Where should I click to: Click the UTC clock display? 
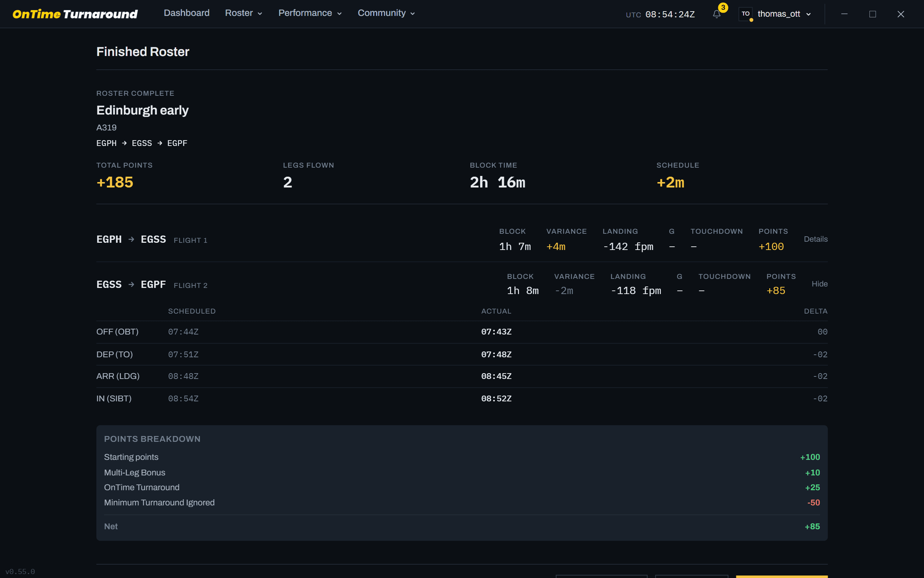(x=660, y=14)
